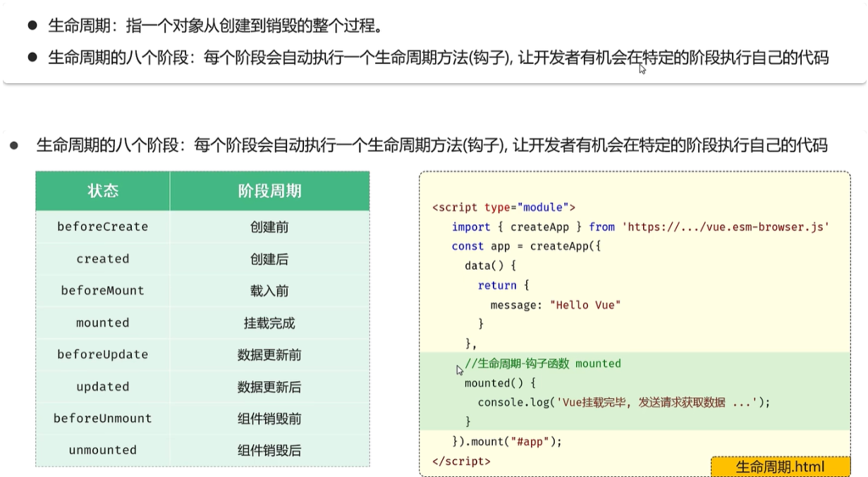
Task: Click the beforeMount table cell
Action: (x=103, y=291)
